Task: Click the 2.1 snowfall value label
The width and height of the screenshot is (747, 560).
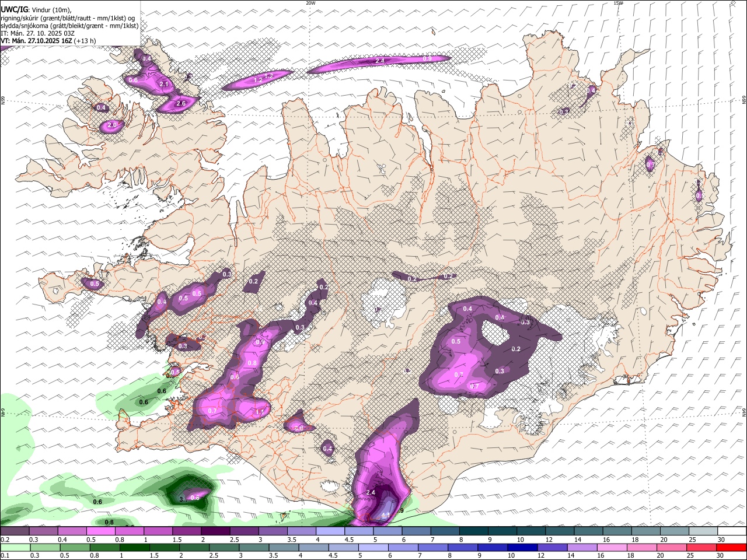Action: [164, 85]
